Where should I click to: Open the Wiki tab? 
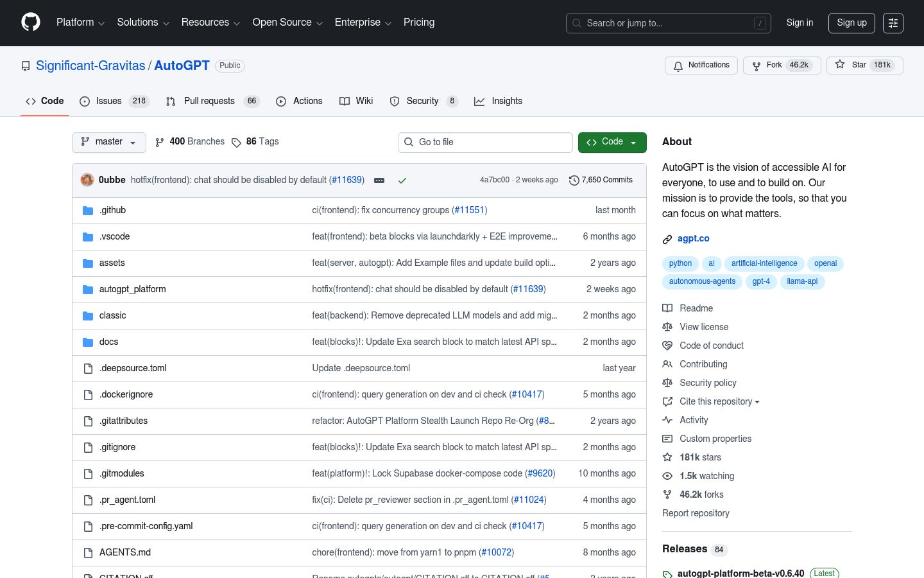coord(356,101)
